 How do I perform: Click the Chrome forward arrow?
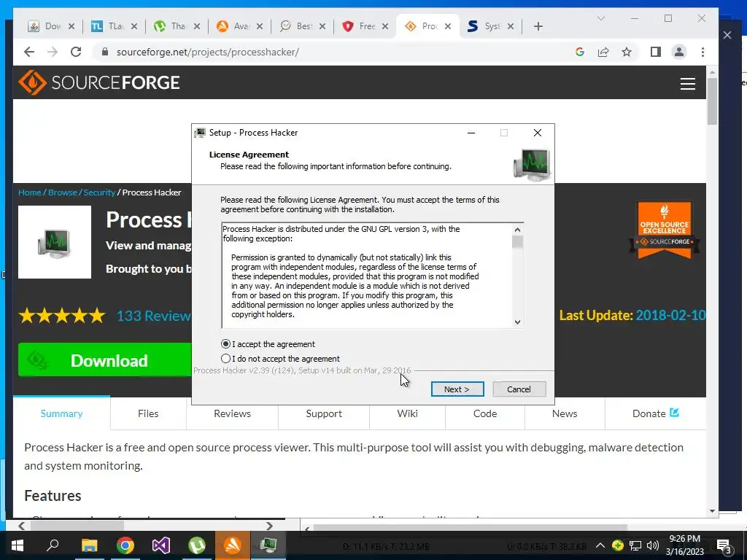coord(53,52)
